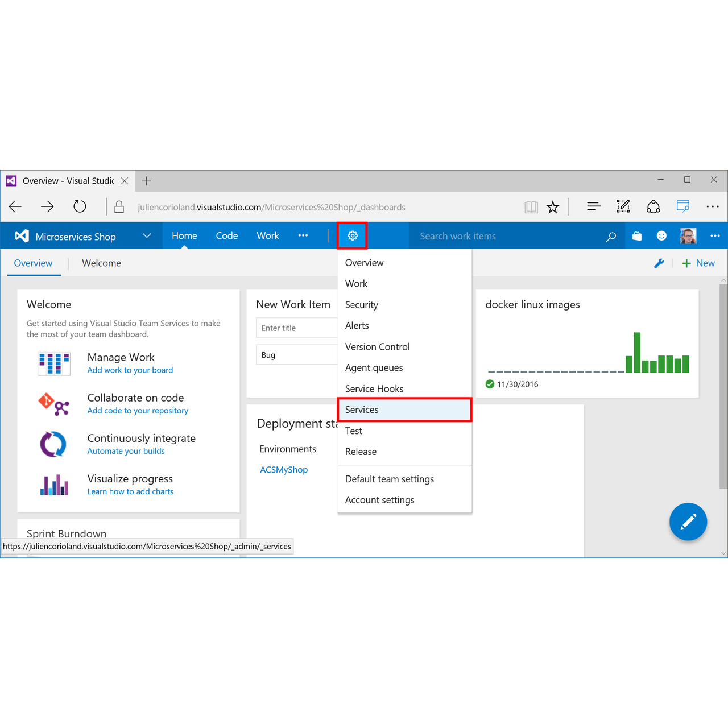Expand the Microservices Shop project dropdown
The image size is (728, 728).
pyautogui.click(x=147, y=236)
